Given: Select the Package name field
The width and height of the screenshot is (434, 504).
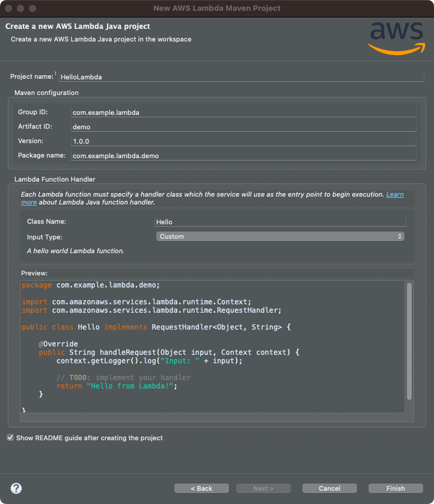Looking at the screenshot, I should tap(243, 156).
